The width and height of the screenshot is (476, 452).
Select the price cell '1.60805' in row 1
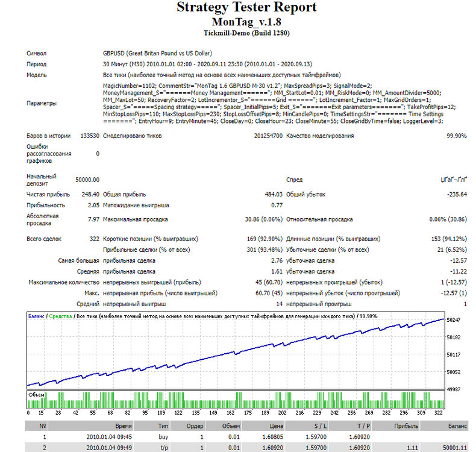point(273,437)
